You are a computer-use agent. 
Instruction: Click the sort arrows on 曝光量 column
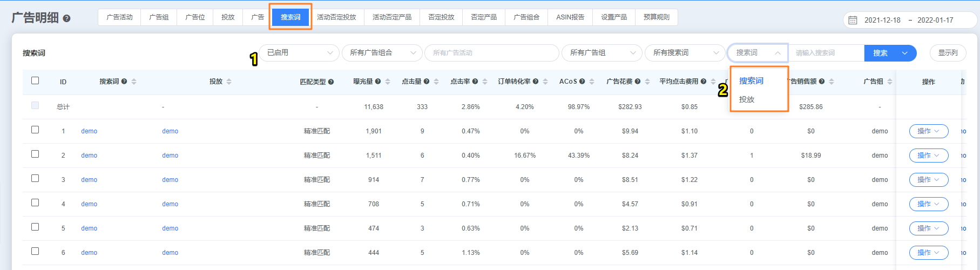pyautogui.click(x=388, y=82)
